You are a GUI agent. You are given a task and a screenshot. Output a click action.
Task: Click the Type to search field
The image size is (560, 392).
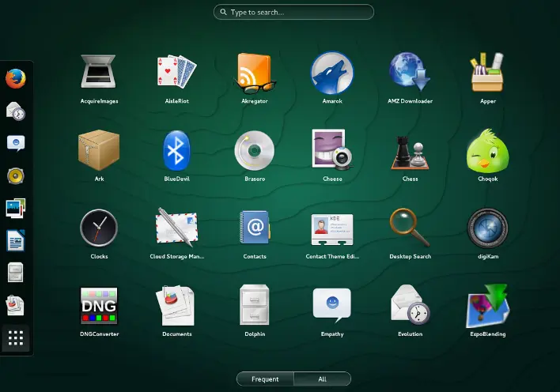coord(293,12)
